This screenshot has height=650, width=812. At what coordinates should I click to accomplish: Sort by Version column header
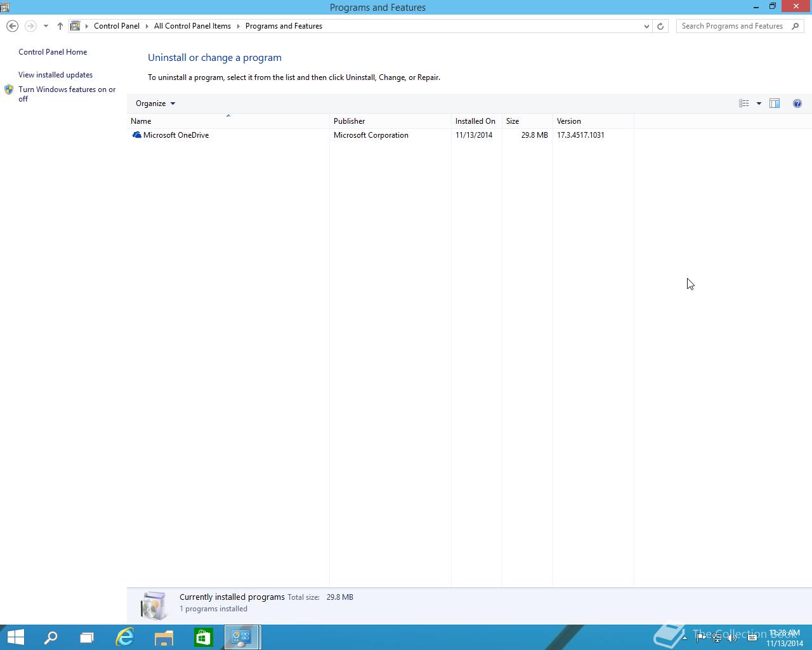(x=593, y=121)
